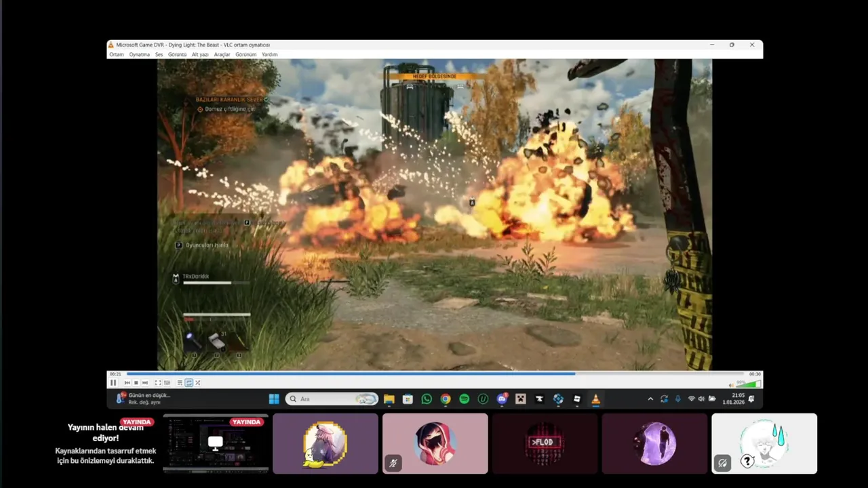The image size is (868, 488).
Task: Open the Yardım menu
Action: point(270,54)
